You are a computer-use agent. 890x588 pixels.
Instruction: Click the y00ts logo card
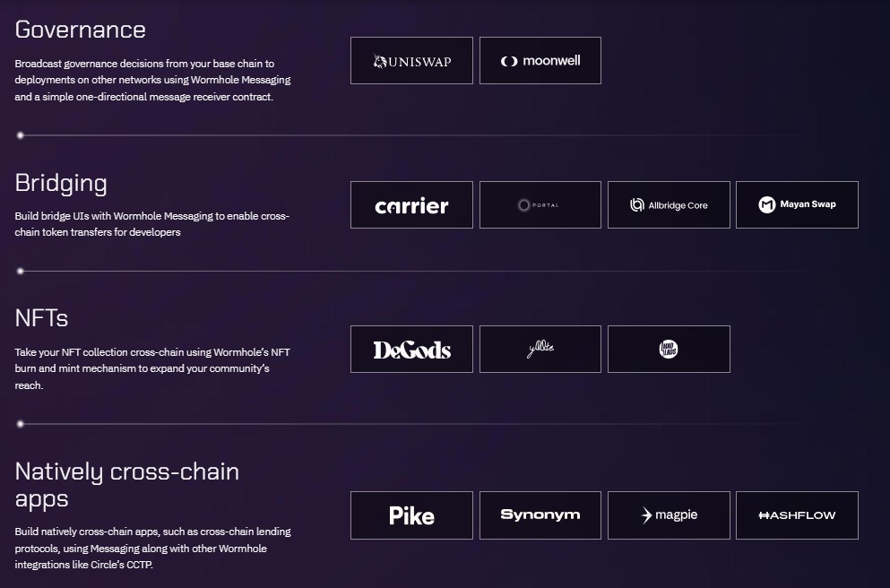tap(540, 350)
